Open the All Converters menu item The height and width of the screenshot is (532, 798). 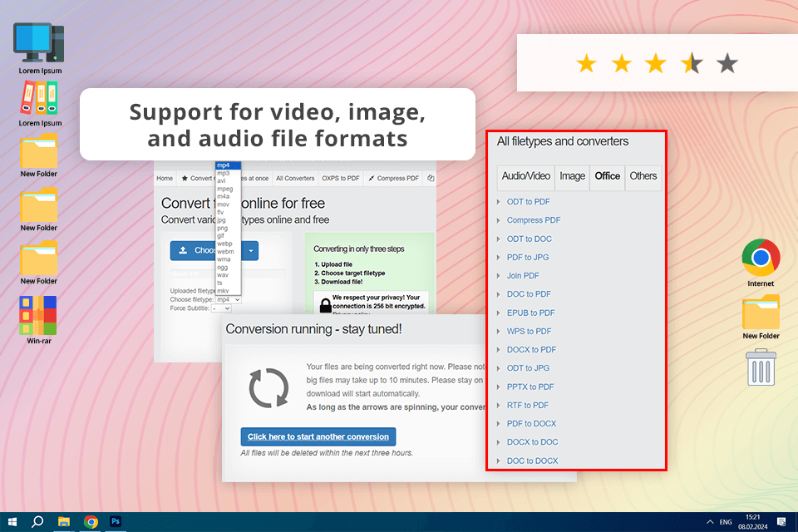(295, 178)
